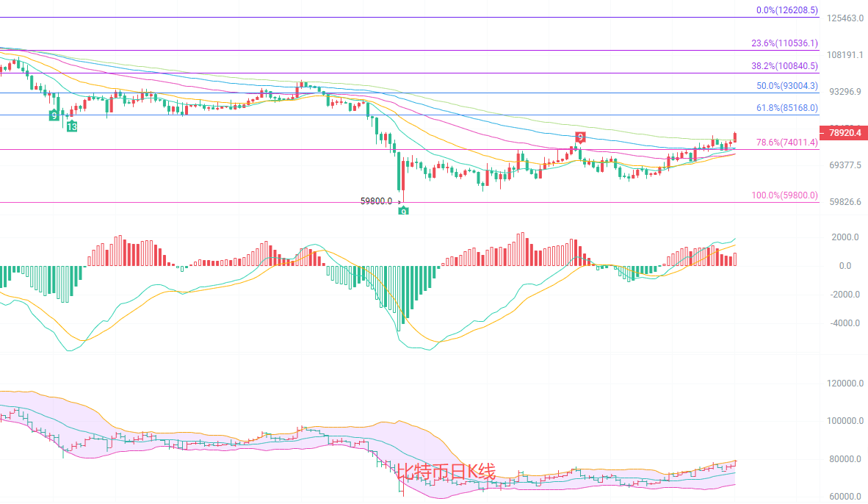This screenshot has width=868, height=504.
Task: Click the green 13 signal marker
Action: [72, 126]
